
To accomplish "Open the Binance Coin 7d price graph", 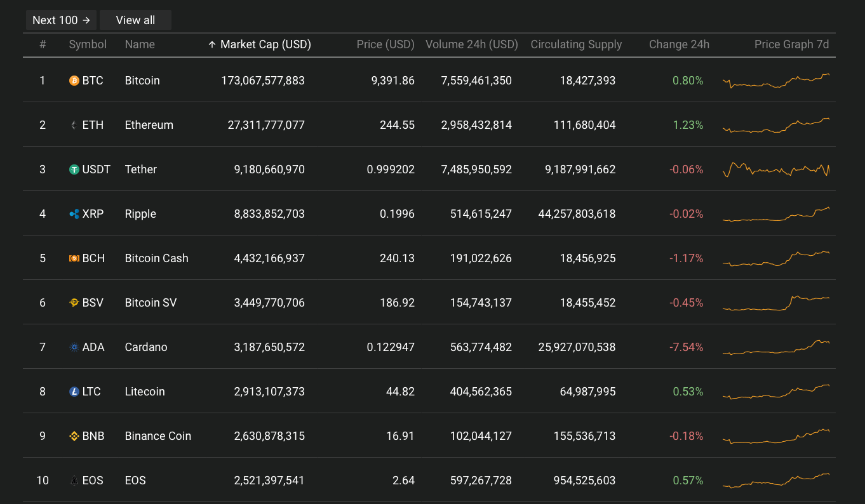I will point(776,436).
